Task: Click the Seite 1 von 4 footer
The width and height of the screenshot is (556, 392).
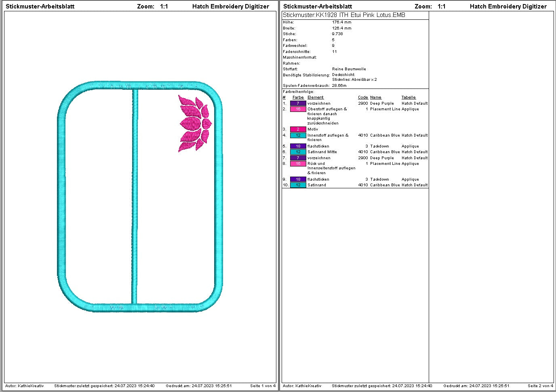Action: coord(263,386)
